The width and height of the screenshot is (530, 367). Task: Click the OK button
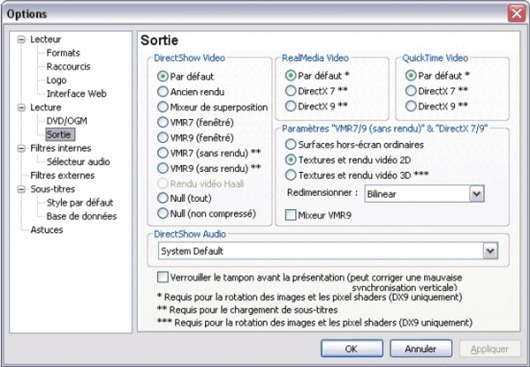click(x=352, y=348)
